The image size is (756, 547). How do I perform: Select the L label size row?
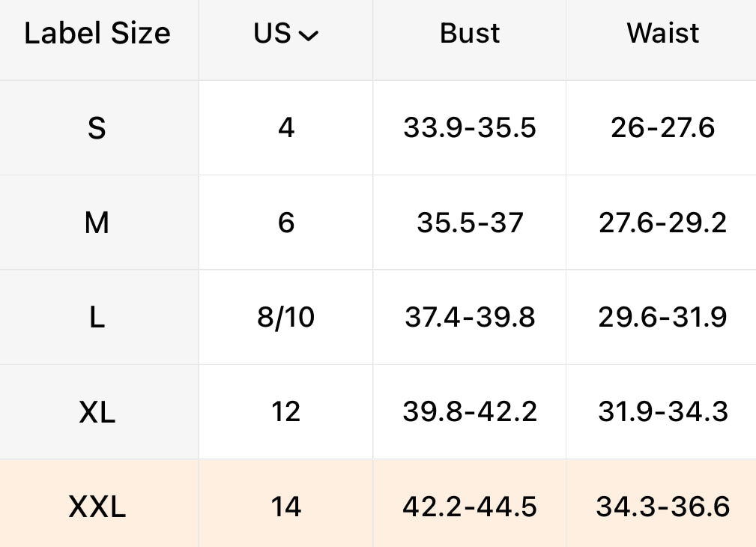pos(97,318)
